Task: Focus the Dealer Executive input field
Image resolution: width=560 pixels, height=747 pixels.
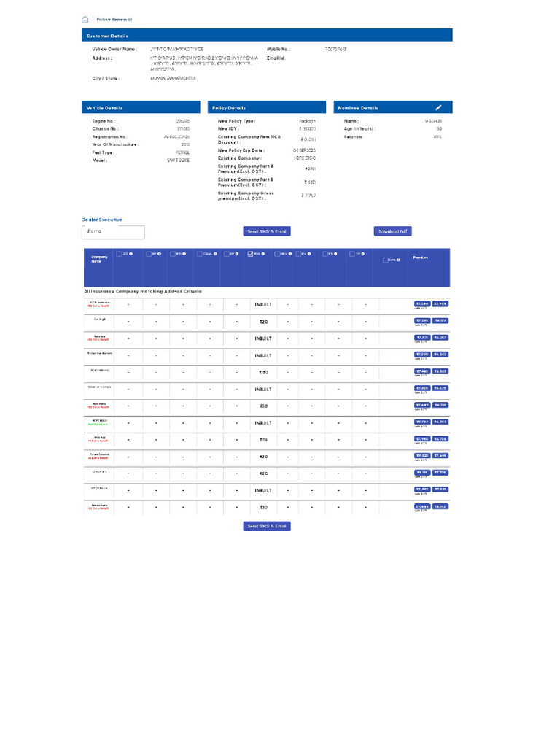Action: tap(113, 232)
